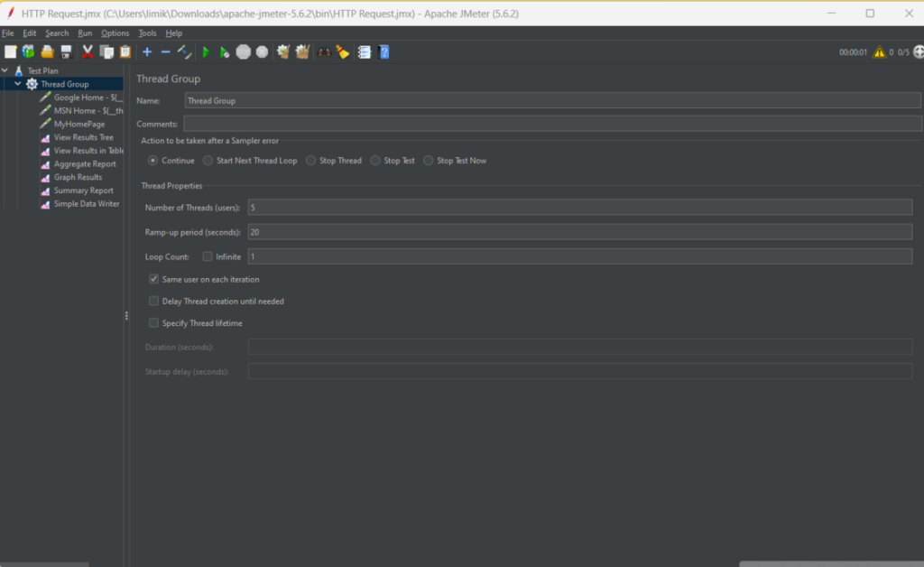This screenshot has height=567, width=924.
Task: Collapse the Test Plan node chevron
Action: click(x=7, y=70)
